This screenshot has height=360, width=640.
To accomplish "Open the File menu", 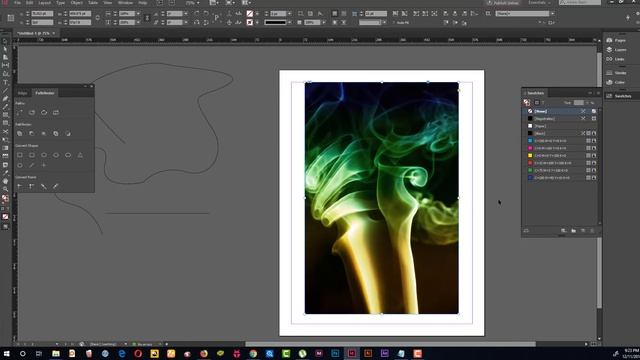I will (18, 3).
